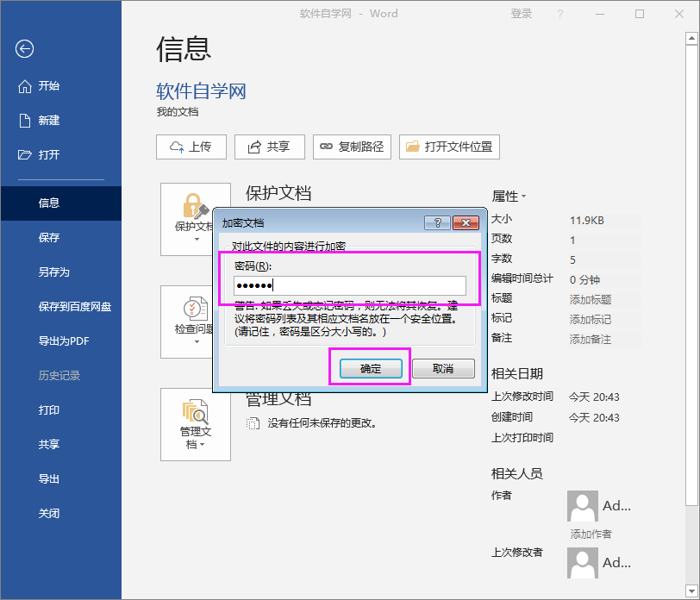Click the back arrow at top left
700x600 pixels.
(24, 49)
